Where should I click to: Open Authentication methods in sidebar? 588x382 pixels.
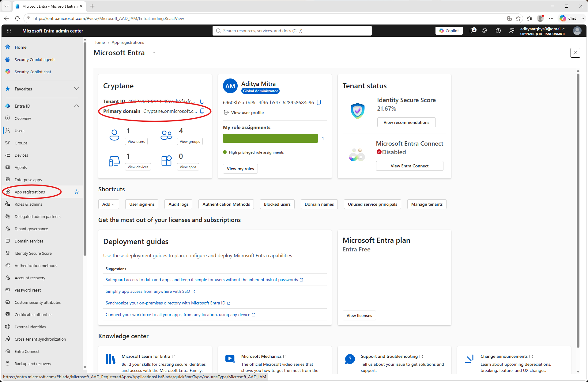click(36, 265)
